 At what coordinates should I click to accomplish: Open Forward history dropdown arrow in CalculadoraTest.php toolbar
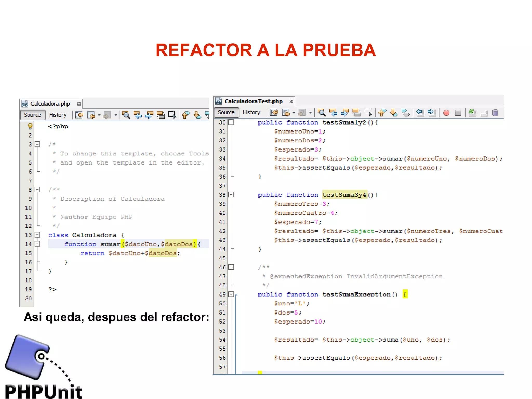310,113
